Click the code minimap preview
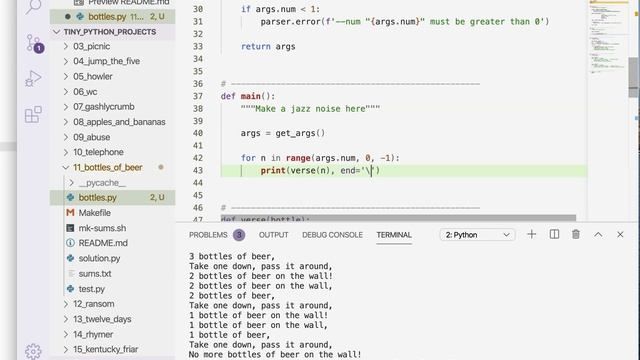The height and width of the screenshot is (360, 640). point(607,37)
